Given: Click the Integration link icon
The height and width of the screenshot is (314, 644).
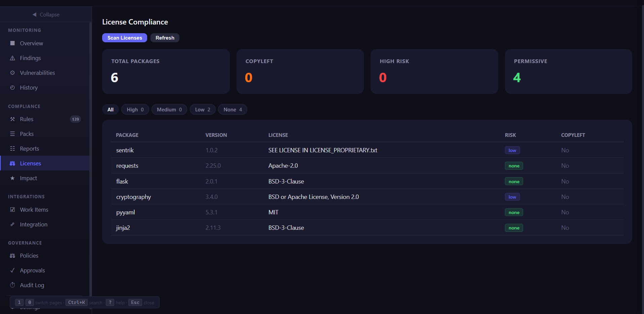Looking at the screenshot, I should [x=12, y=224].
